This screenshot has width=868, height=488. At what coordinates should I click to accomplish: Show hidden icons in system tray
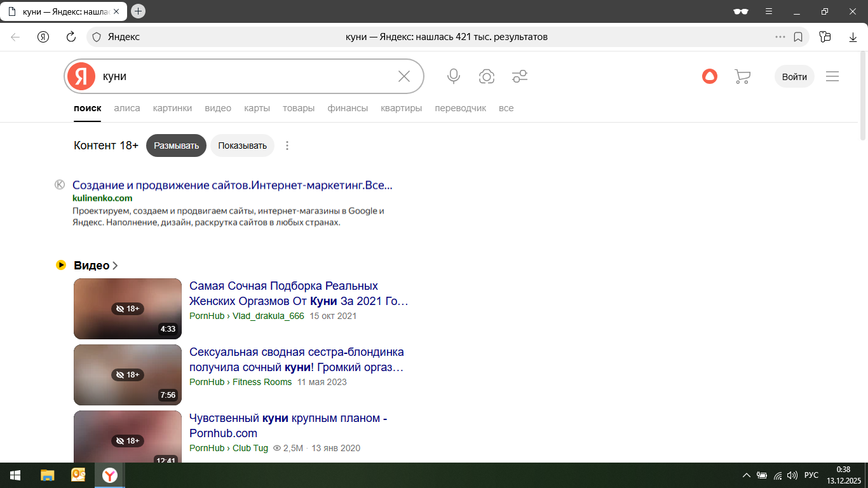pyautogui.click(x=747, y=475)
